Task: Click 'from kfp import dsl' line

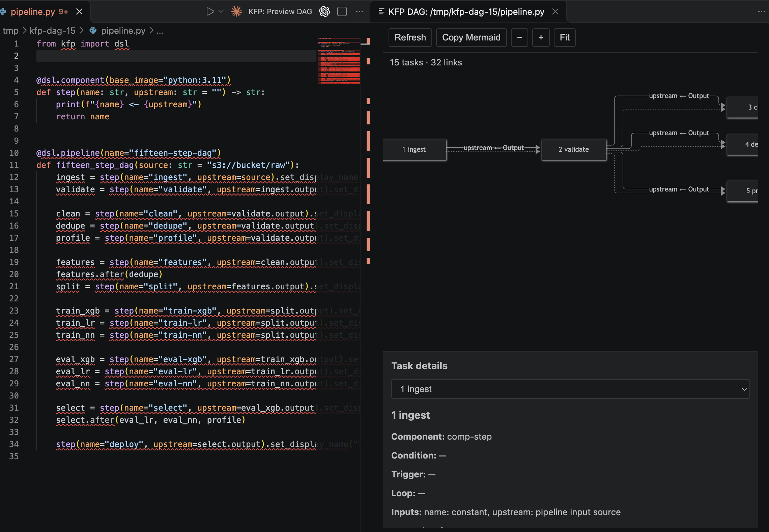Action: [83, 44]
